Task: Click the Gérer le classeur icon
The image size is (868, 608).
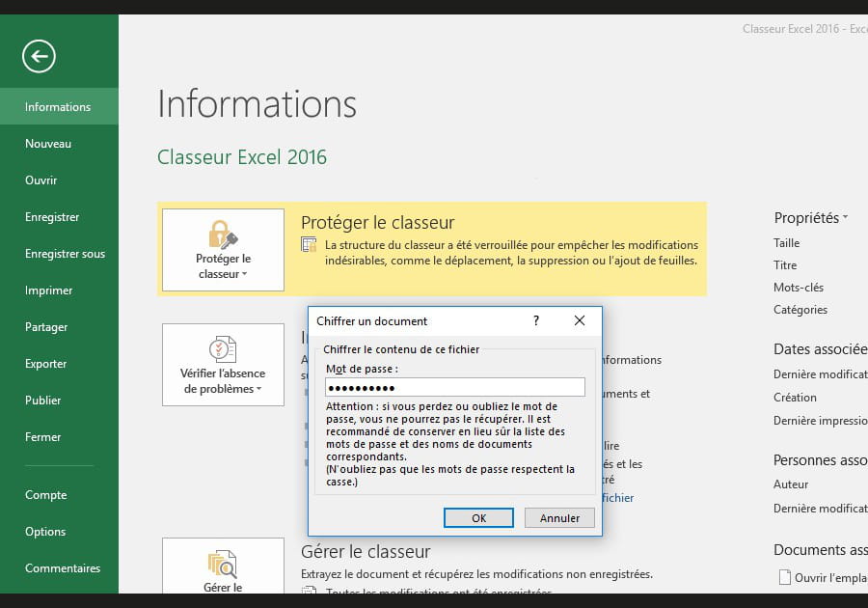Action: pyautogui.click(x=223, y=564)
